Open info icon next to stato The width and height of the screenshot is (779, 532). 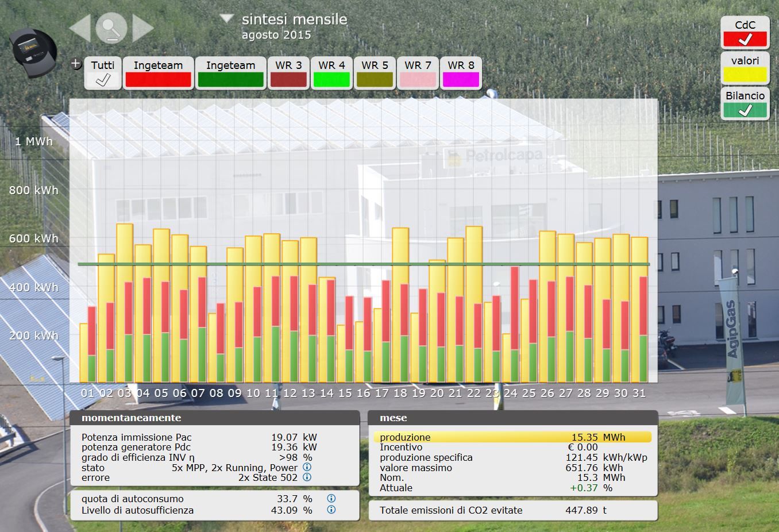click(x=307, y=467)
